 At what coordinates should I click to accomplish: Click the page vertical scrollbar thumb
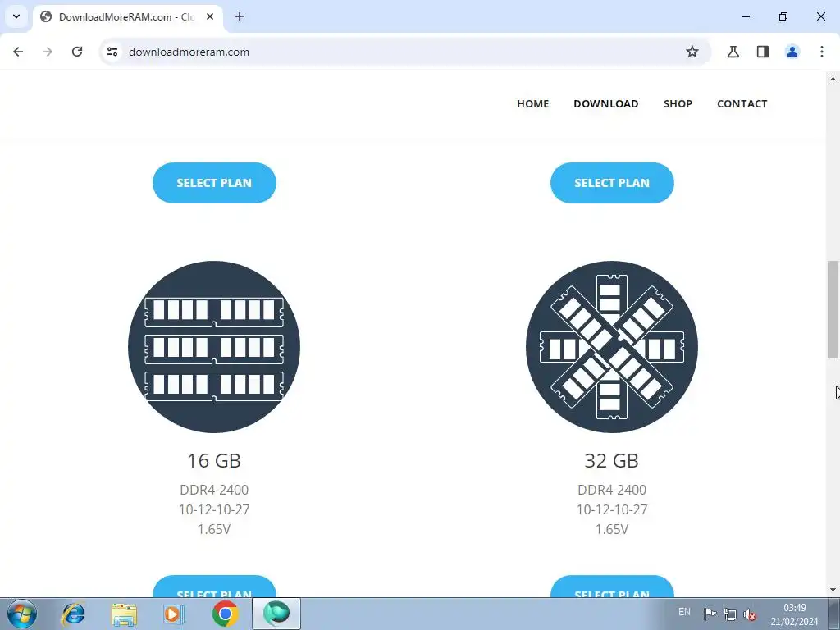click(833, 309)
